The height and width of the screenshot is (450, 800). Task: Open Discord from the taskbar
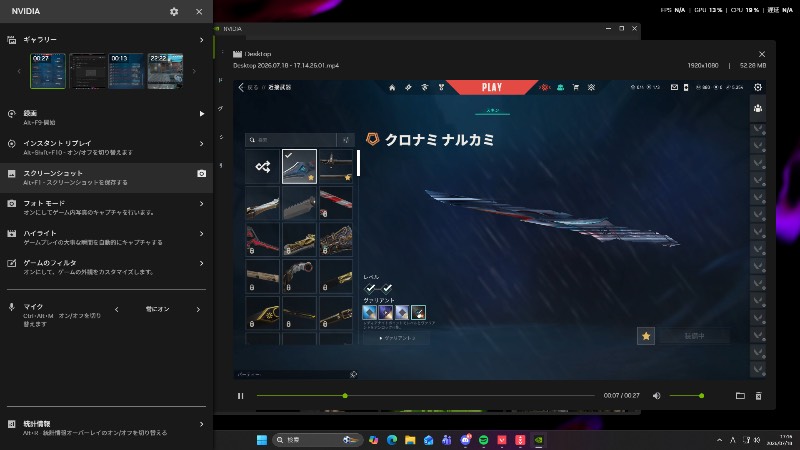(465, 440)
